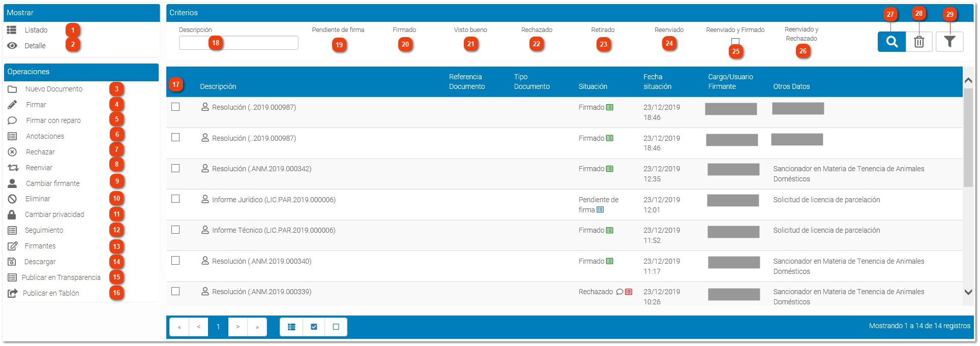
Task: Open the speech bubble on Rechazado row
Action: point(619,292)
